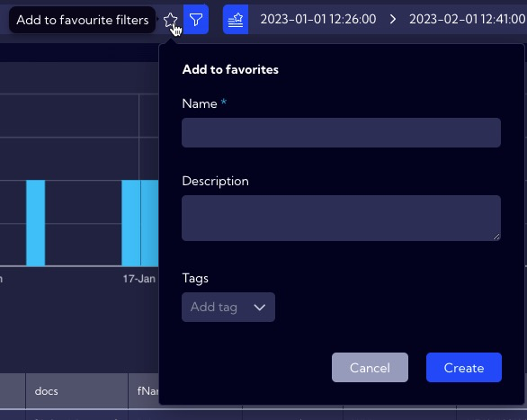Grab the Description resize handle corner
This screenshot has width=527, height=420.
coord(496,237)
